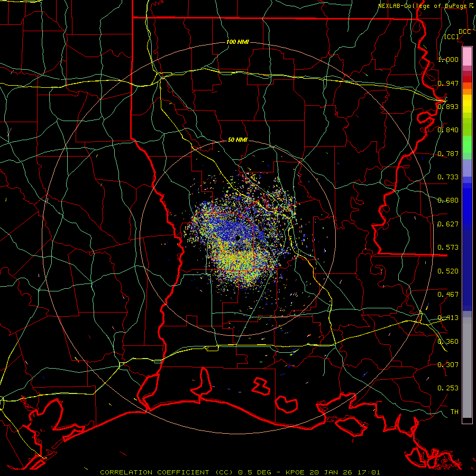Click the 100 NMI range ring label
Screen dimensions: 476x476
click(237, 42)
